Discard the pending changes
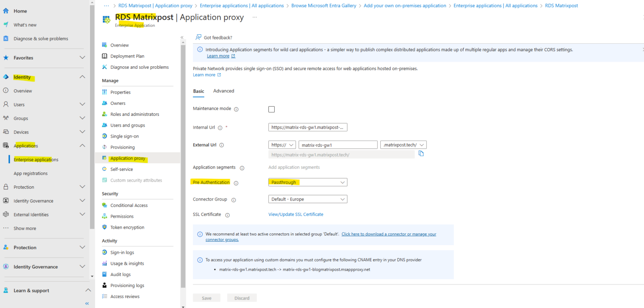This screenshot has height=308, width=644. [242, 298]
